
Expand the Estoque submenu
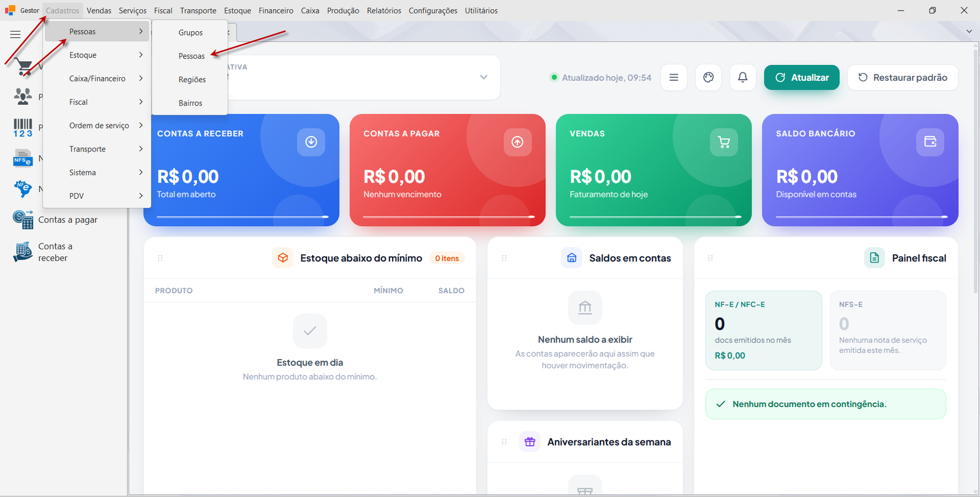(97, 55)
